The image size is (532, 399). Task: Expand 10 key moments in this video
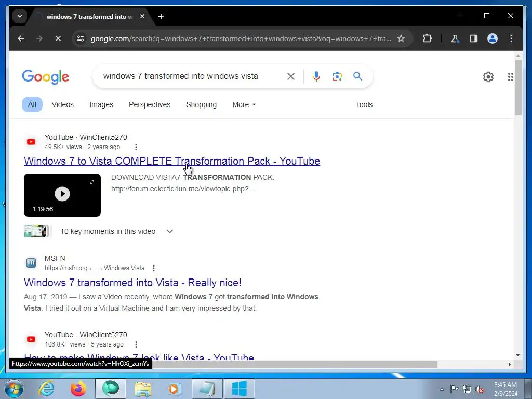coord(170,231)
